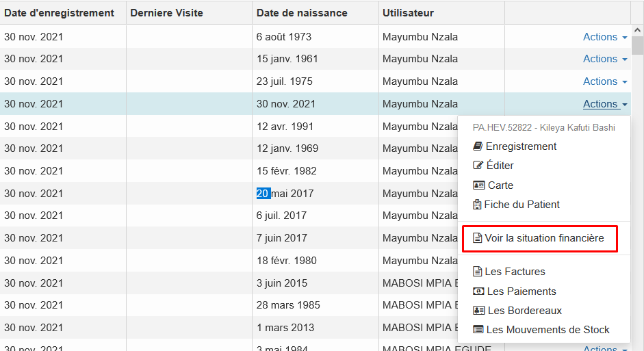Click the Fiche du Patient clipboard icon

coord(477,205)
